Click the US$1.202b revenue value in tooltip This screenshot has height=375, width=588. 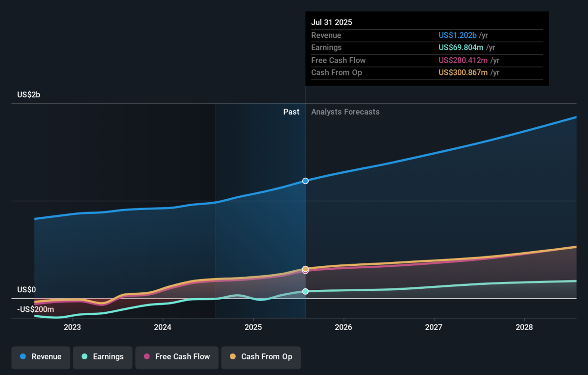457,35
